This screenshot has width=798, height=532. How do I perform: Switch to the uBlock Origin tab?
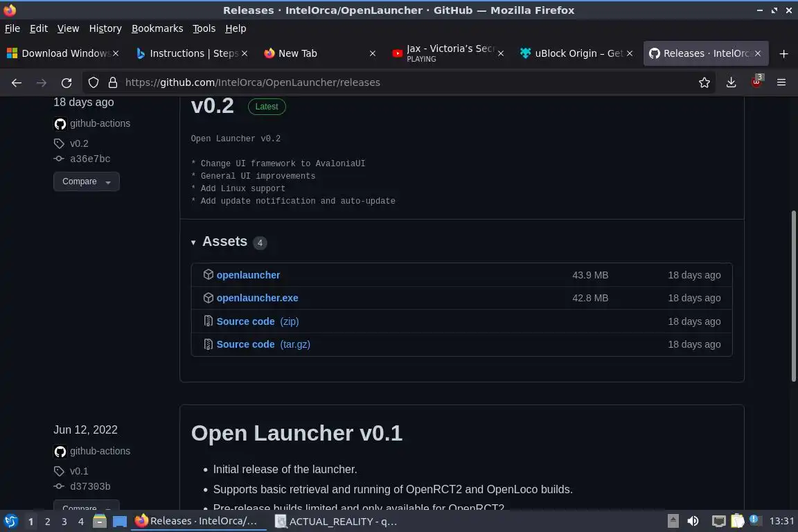coord(576,53)
